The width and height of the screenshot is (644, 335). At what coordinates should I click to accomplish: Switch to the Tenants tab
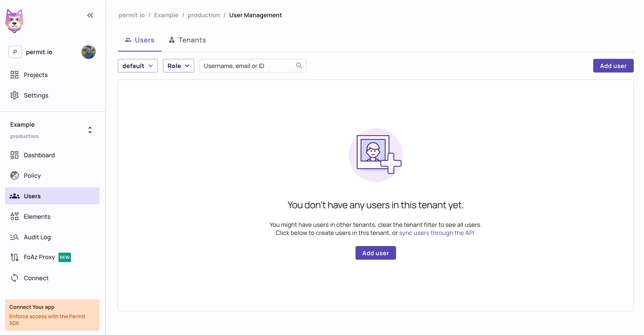click(x=188, y=40)
